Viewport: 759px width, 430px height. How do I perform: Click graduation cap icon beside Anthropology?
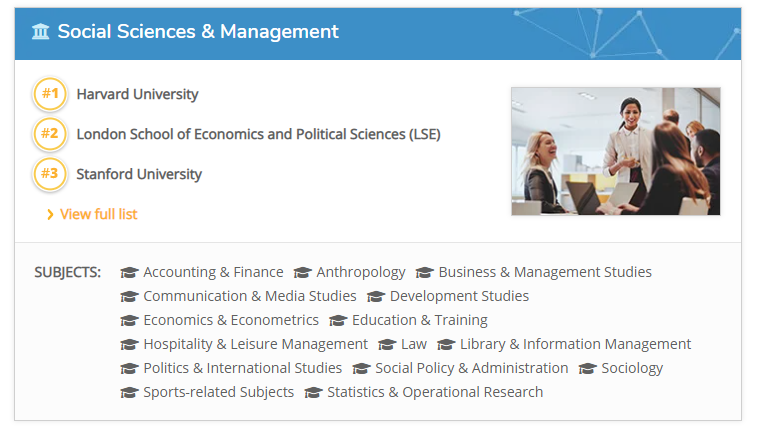pyautogui.click(x=303, y=273)
